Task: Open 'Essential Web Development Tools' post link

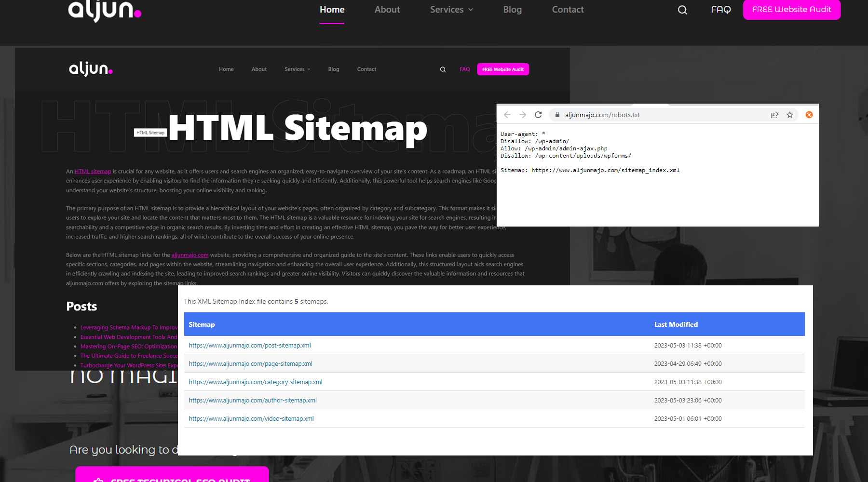Action: click(x=129, y=337)
